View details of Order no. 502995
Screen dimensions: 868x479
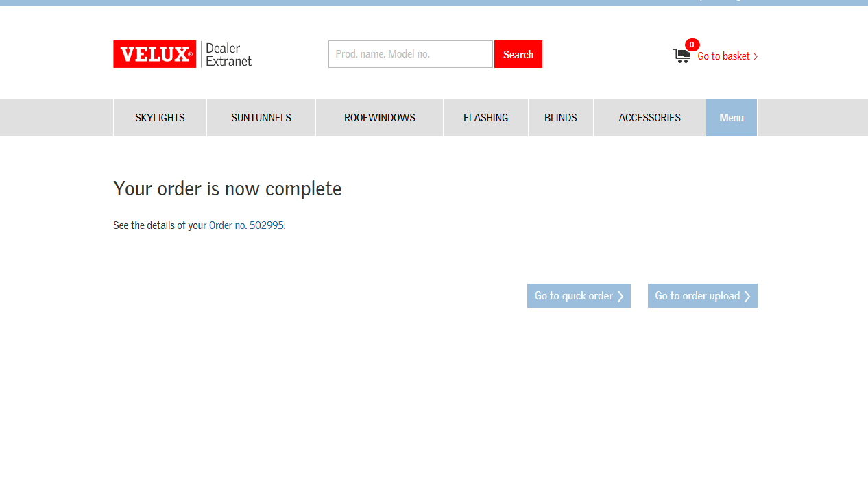point(246,225)
